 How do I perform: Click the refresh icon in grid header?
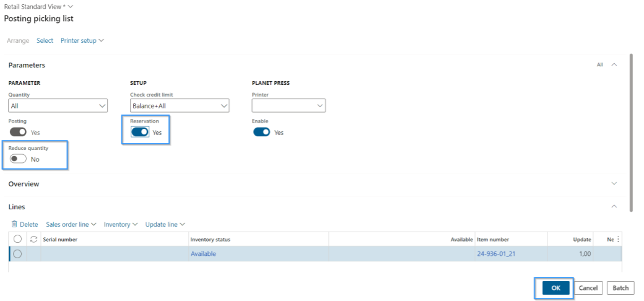click(33, 239)
